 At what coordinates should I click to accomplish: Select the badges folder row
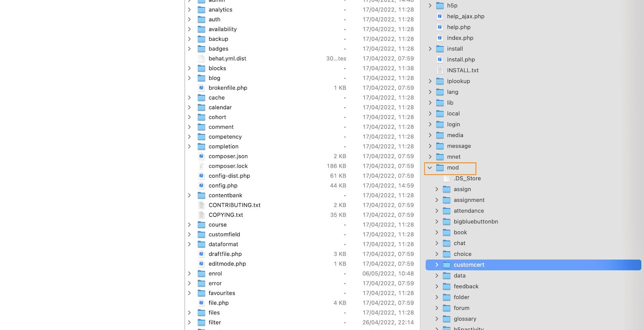pyautogui.click(x=302, y=49)
